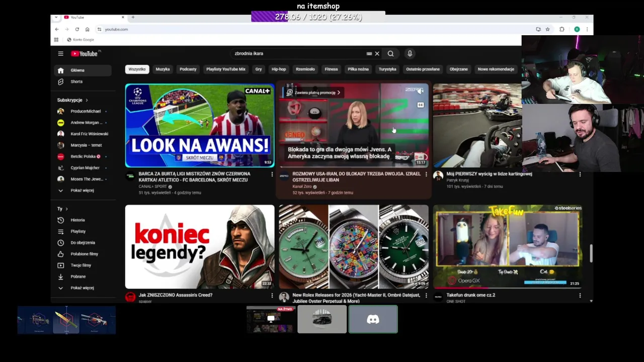Open options menu for ROZMOWY USA-IRAN video
Viewport: 644px width, 362px height.
pos(426,174)
